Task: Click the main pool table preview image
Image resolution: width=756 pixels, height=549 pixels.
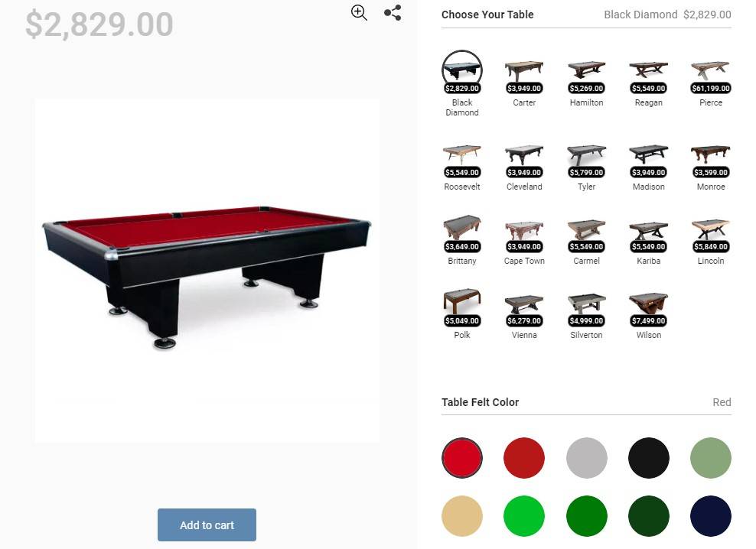Action: coord(207,271)
